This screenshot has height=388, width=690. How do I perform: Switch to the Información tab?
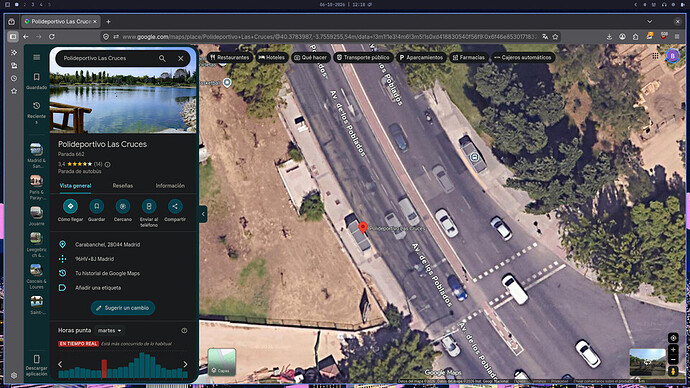[170, 186]
